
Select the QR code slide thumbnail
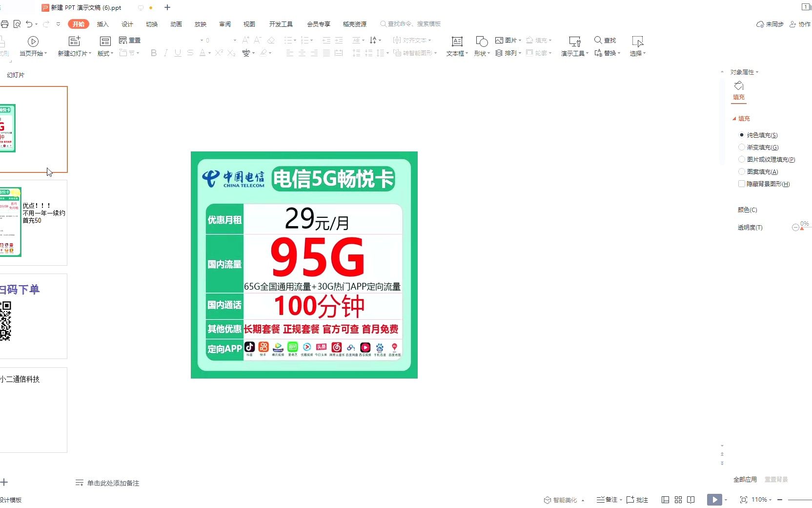pos(34,316)
